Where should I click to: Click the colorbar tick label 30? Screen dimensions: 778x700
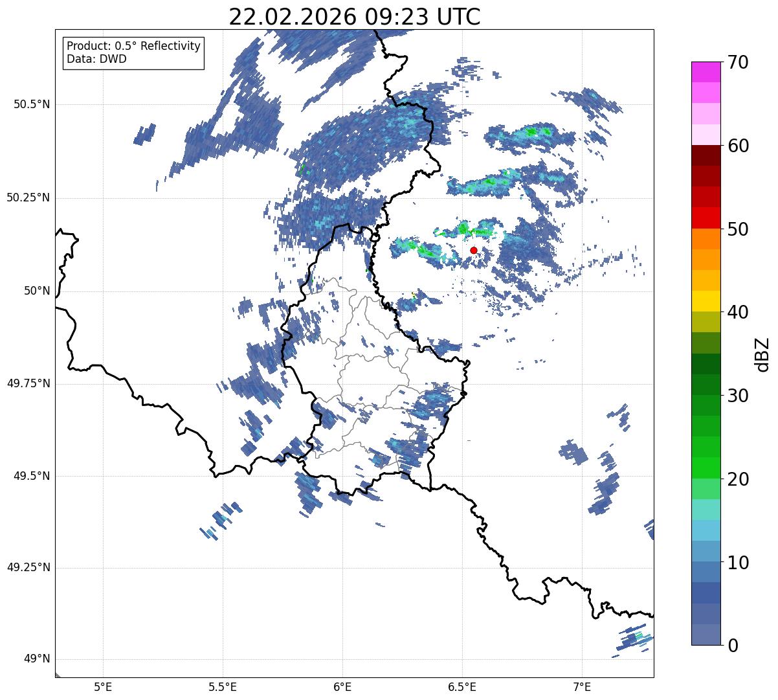coord(739,396)
